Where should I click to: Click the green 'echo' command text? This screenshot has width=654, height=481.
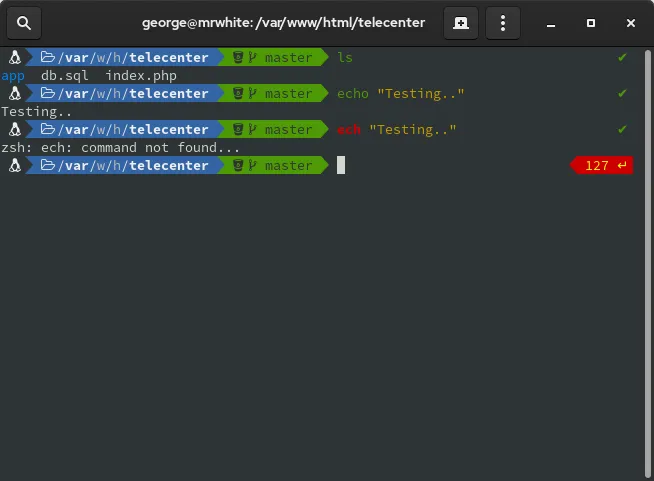(x=353, y=93)
